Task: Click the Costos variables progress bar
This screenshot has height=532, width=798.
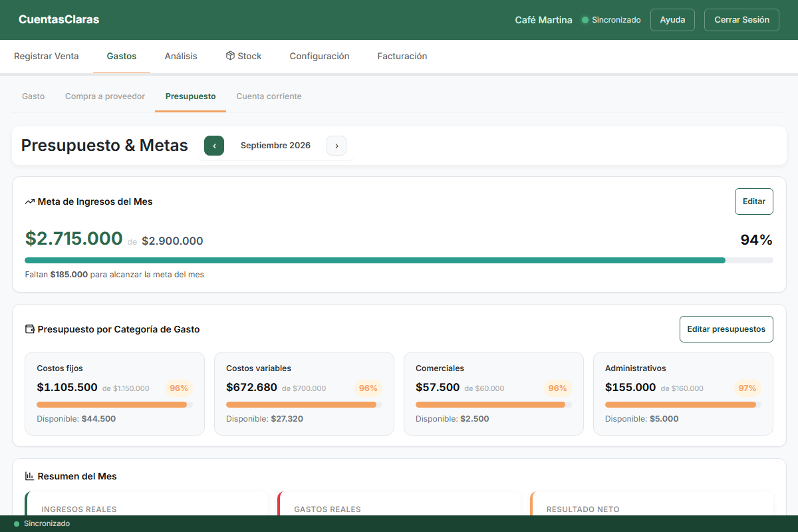Action: pyautogui.click(x=304, y=404)
